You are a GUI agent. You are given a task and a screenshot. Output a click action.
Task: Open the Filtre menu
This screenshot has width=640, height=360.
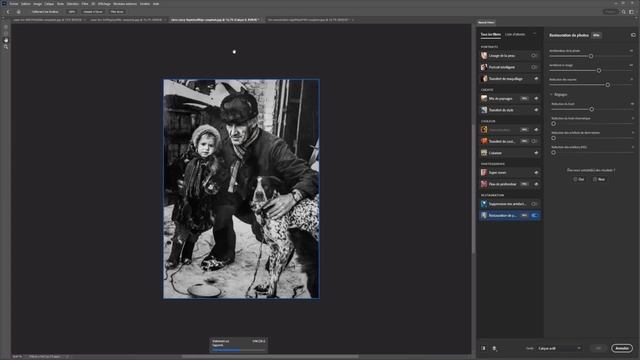(x=85, y=4)
